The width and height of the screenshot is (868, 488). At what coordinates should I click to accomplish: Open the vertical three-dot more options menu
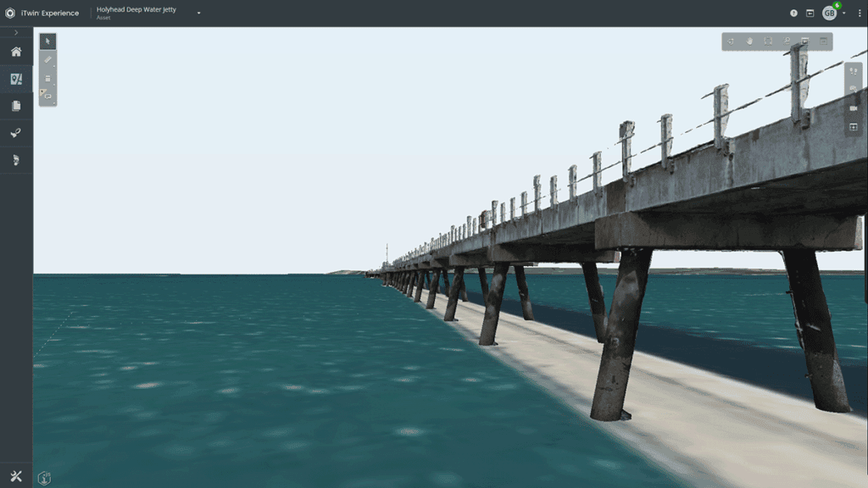(47, 78)
